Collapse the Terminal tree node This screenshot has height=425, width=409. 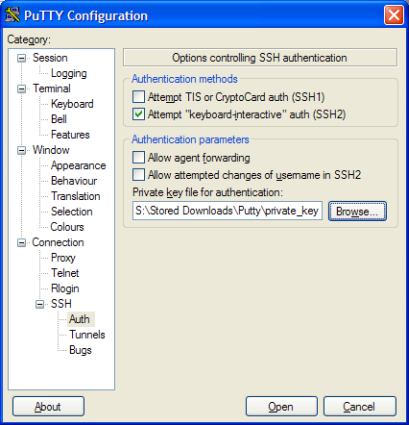21,89
